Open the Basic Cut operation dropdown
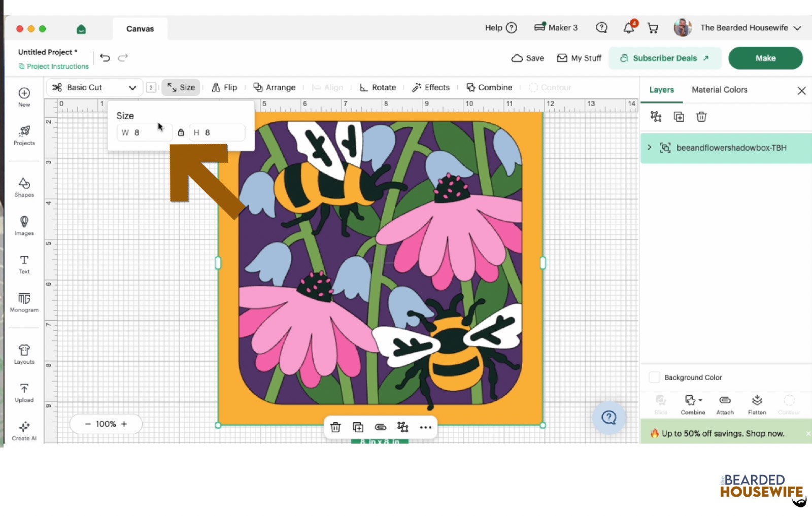The width and height of the screenshot is (812, 516). pos(94,87)
